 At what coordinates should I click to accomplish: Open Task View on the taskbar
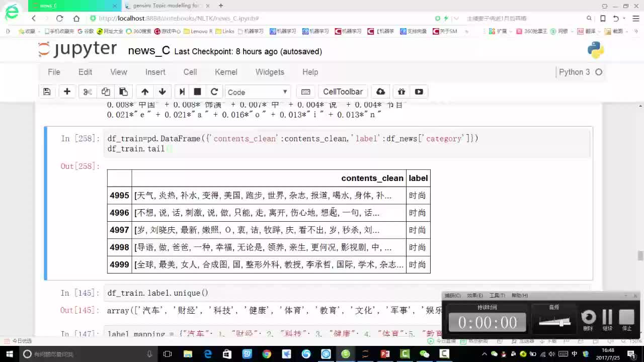(168, 354)
